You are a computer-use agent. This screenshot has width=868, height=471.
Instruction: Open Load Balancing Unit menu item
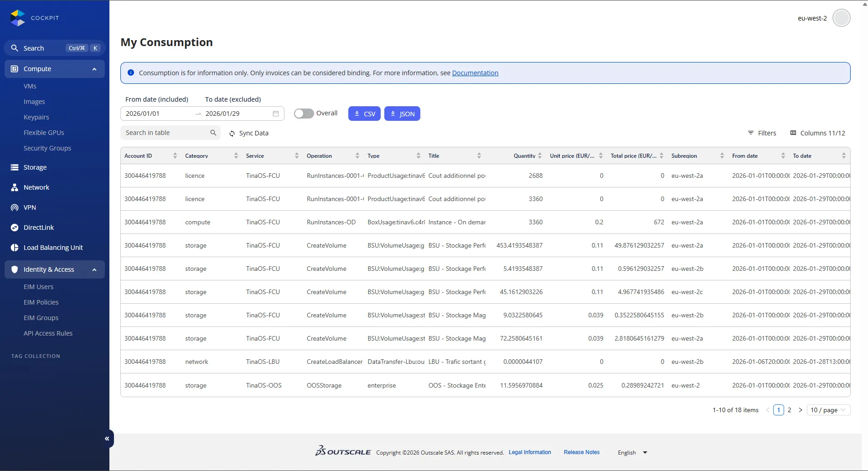[53, 248]
